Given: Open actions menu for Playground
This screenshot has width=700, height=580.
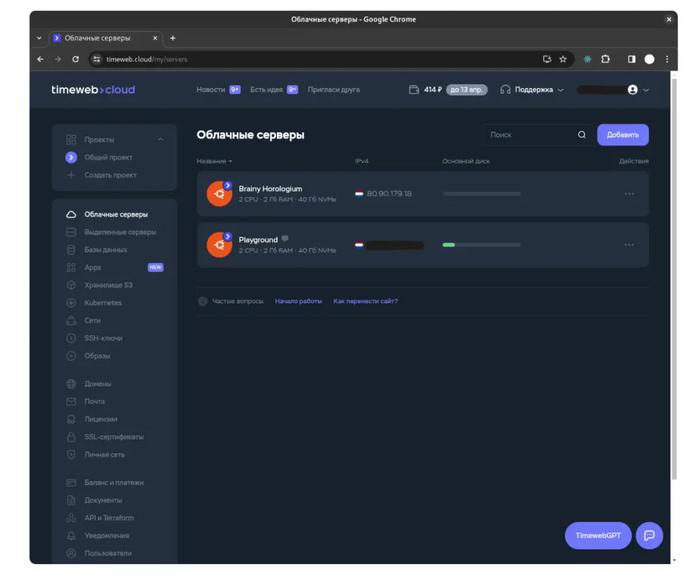Looking at the screenshot, I should pos(629,245).
